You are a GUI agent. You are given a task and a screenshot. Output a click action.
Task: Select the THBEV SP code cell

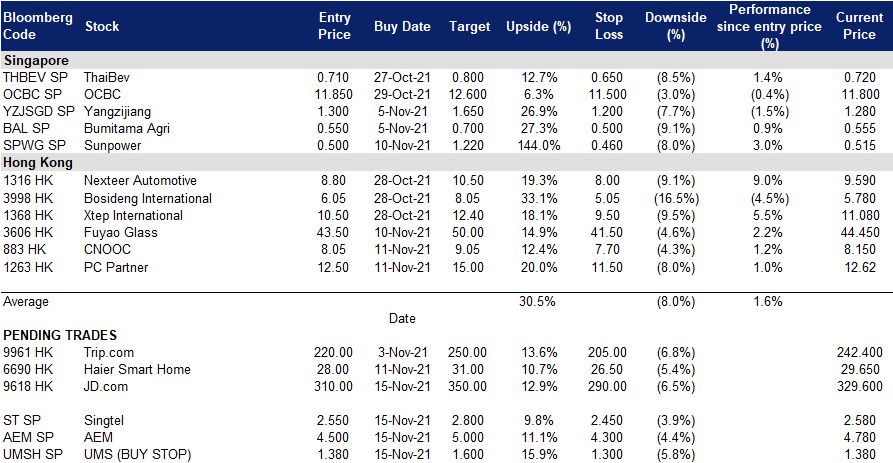35,77
